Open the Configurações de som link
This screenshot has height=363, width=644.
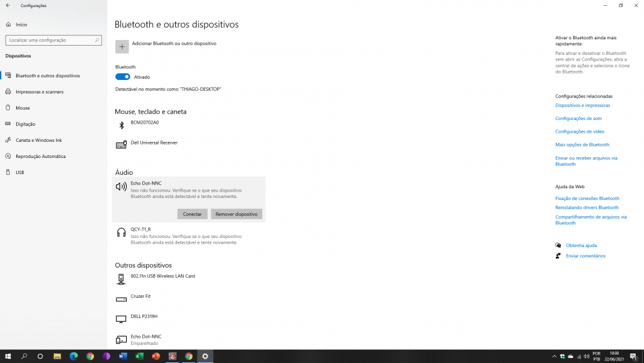578,119
